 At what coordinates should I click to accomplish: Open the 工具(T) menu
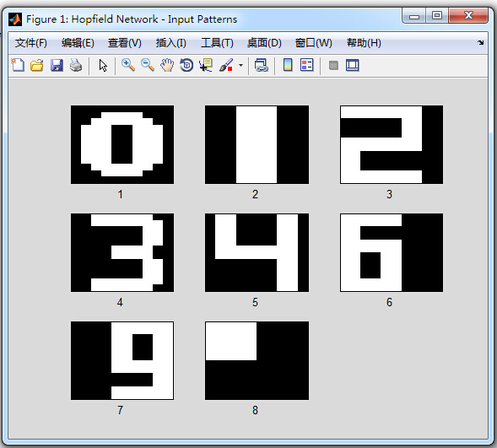[x=217, y=43]
